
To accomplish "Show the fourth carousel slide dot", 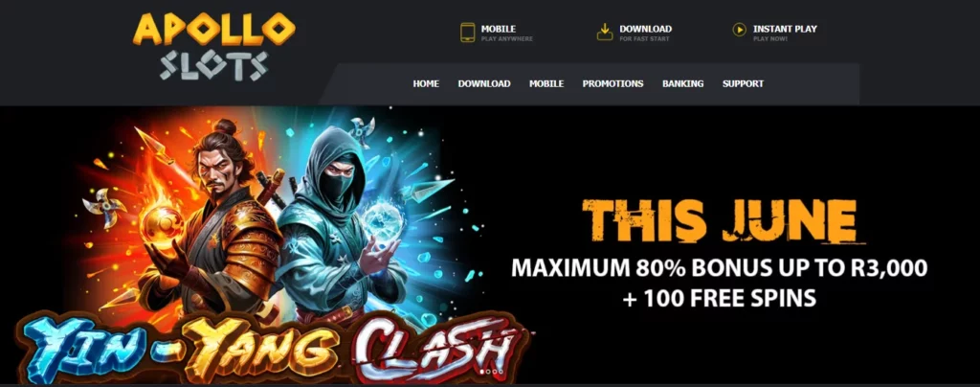I will [501, 372].
